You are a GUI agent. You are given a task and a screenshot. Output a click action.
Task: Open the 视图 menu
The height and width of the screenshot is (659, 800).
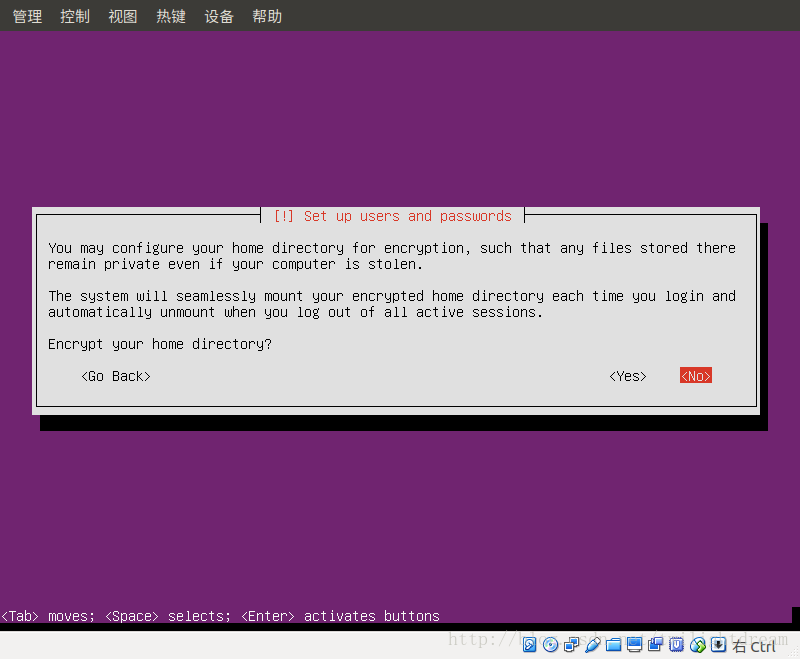[122, 15]
